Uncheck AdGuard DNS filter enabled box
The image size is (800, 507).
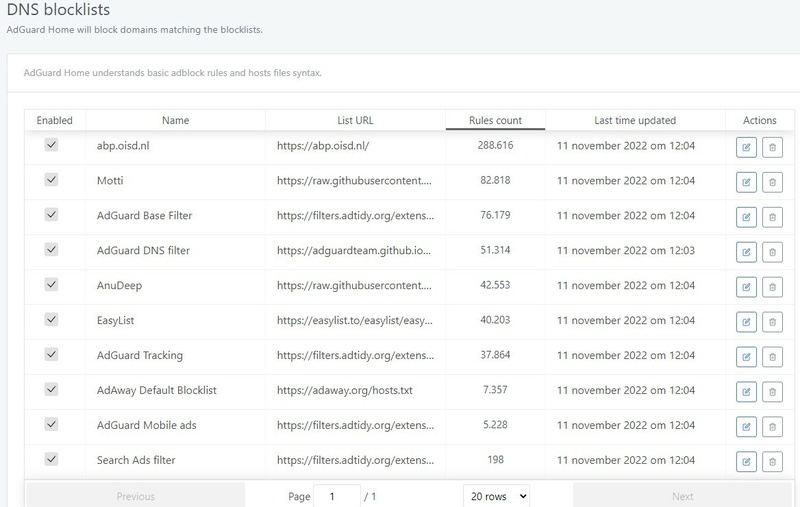51,249
